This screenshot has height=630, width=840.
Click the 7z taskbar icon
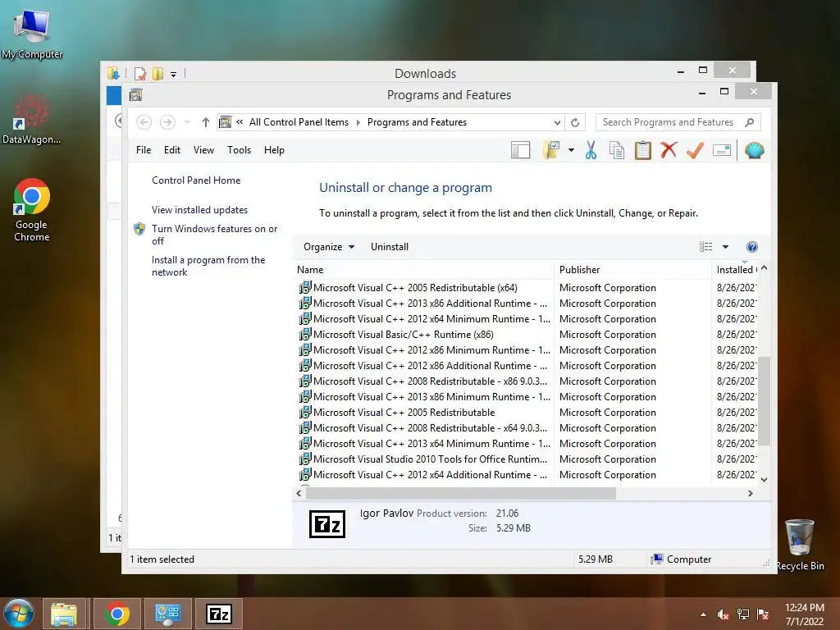point(219,614)
